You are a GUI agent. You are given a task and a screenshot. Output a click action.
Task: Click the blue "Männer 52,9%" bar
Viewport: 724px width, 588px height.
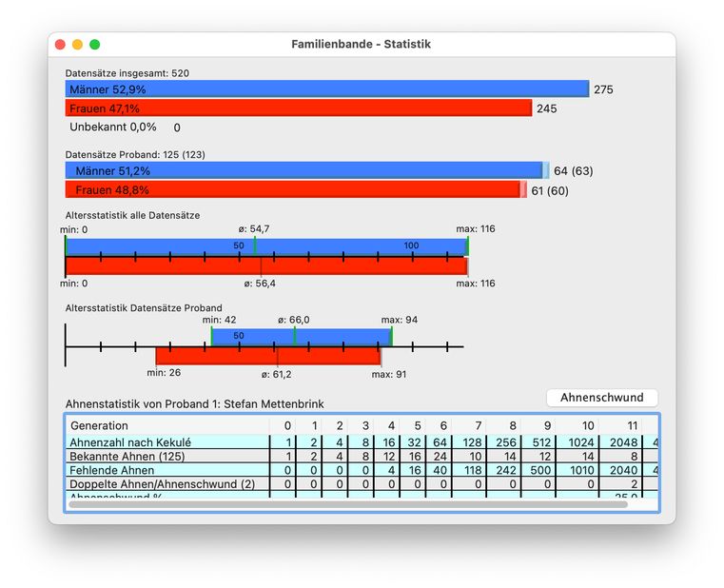326,89
